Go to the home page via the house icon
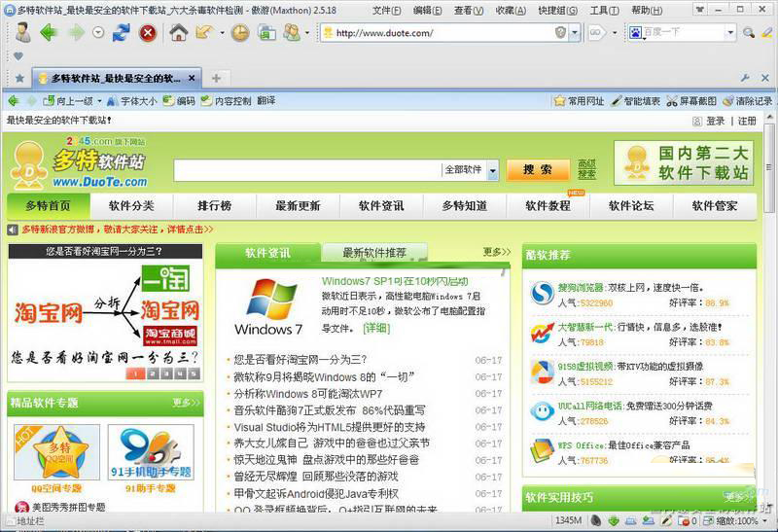Screen dimensions: 778x532 point(179,33)
